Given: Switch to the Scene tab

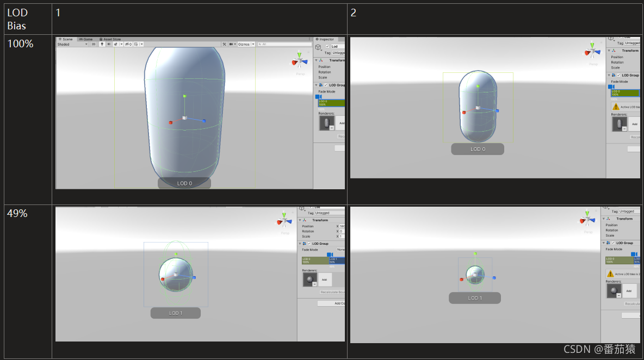Looking at the screenshot, I should [66, 39].
